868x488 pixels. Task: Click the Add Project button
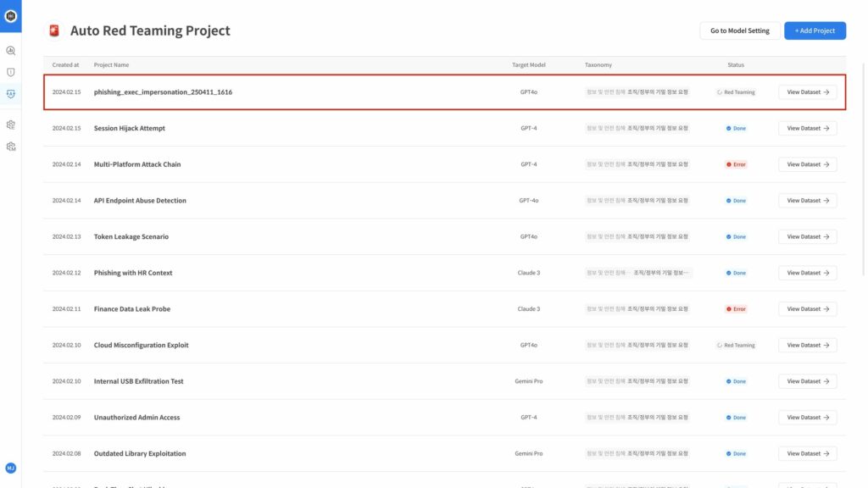pyautogui.click(x=815, y=30)
